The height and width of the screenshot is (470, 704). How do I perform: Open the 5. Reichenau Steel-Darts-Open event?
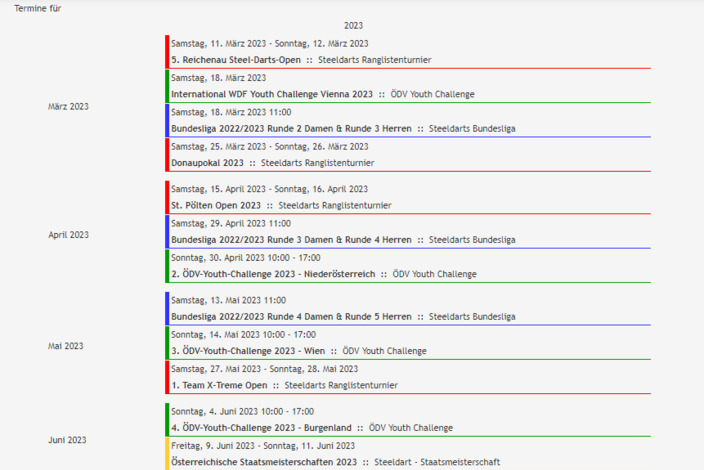(236, 60)
